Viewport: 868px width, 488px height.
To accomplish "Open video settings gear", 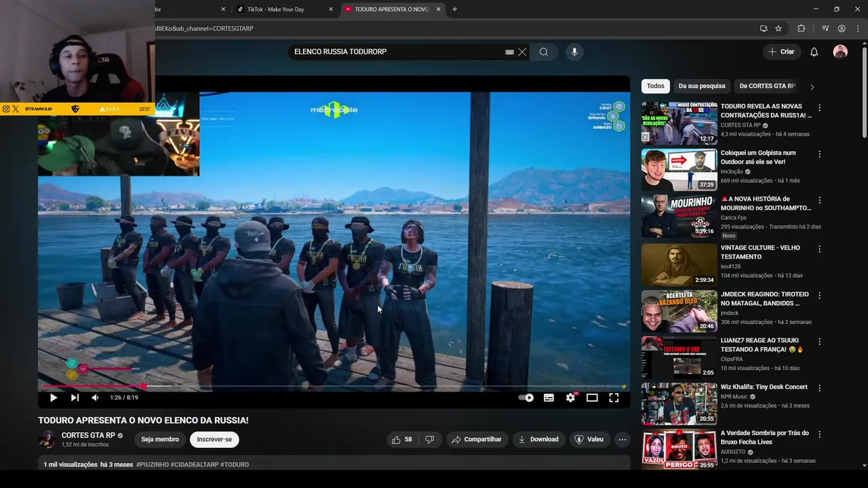I will [x=570, y=398].
